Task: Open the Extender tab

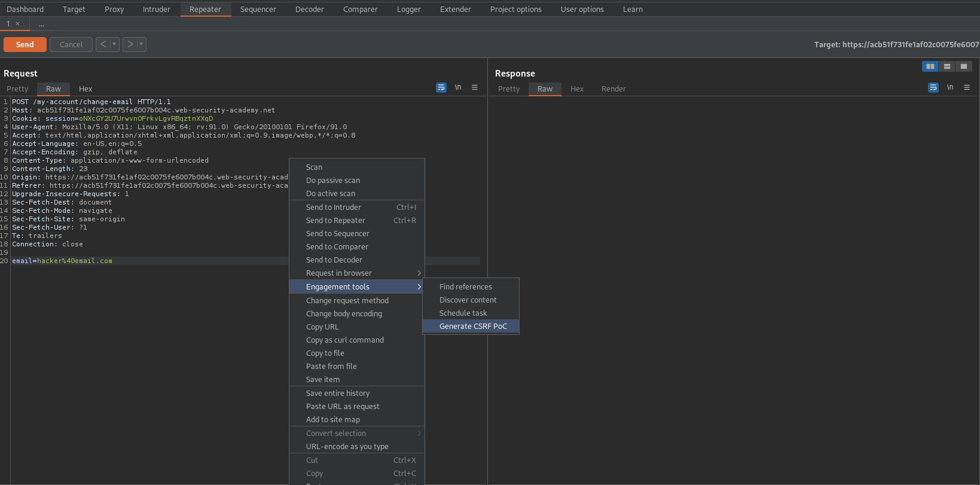Action: coord(456,9)
